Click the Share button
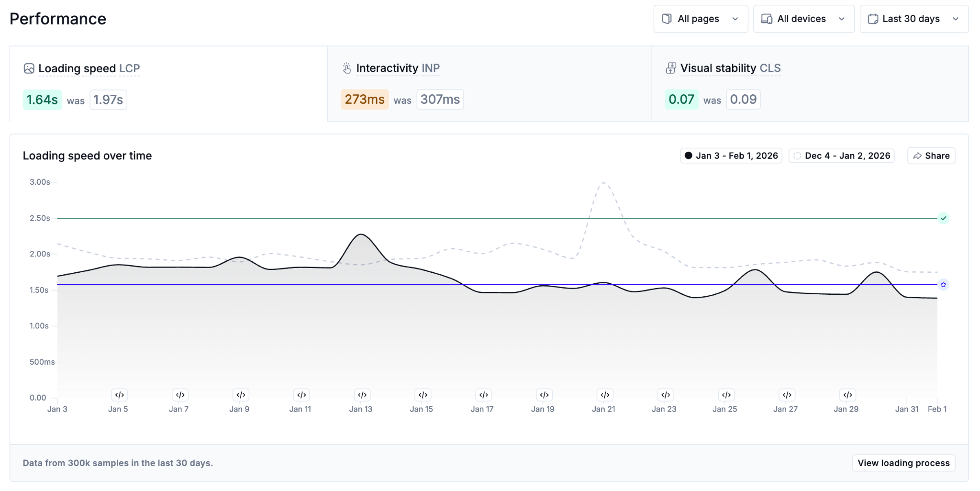The height and width of the screenshot is (491, 980). (x=931, y=156)
